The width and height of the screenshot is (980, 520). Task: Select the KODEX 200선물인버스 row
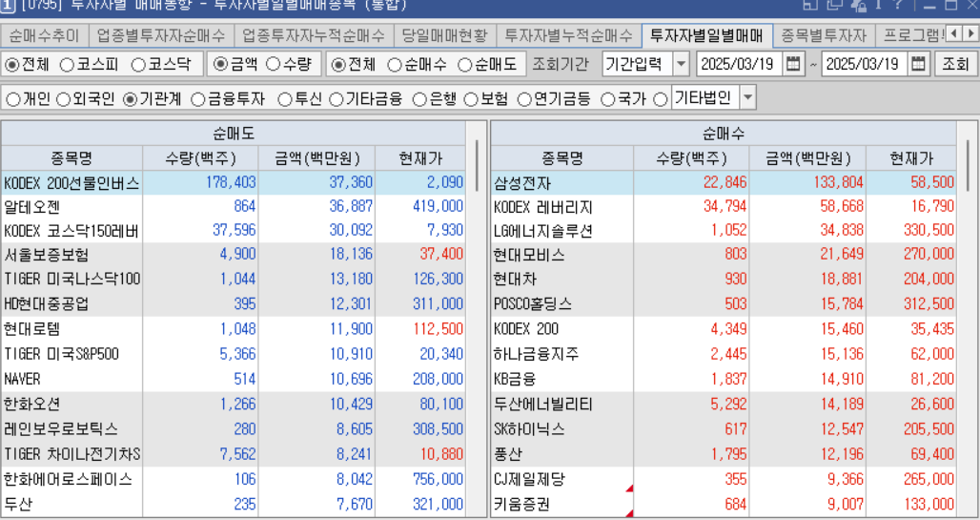tap(234, 182)
